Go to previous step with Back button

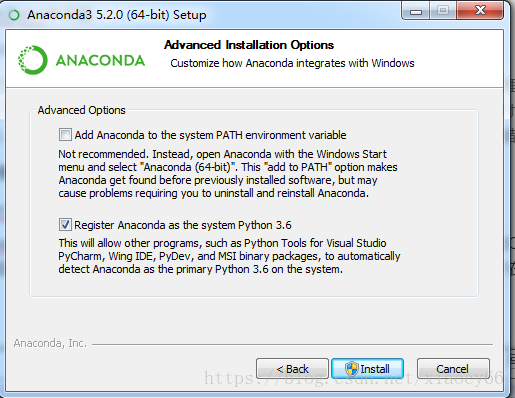point(292,369)
